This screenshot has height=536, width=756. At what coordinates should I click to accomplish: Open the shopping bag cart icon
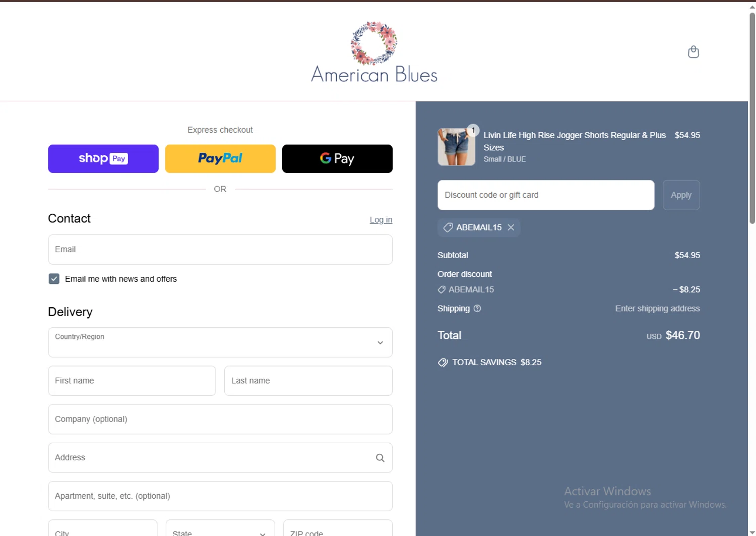click(694, 52)
